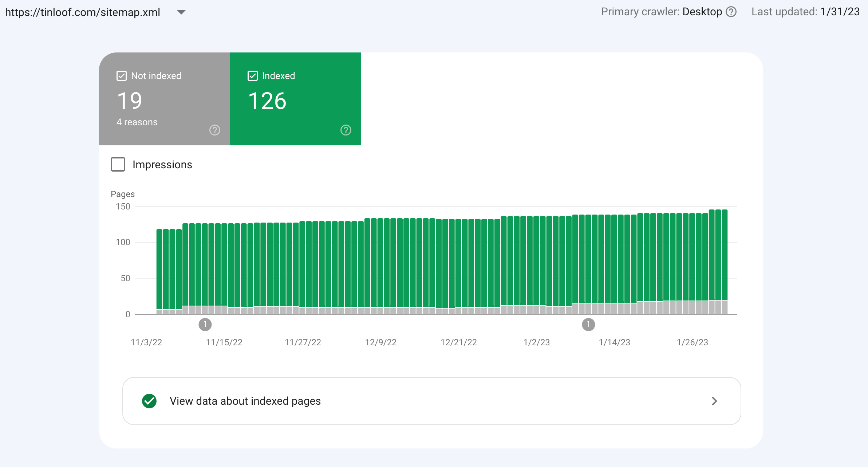The width and height of the screenshot is (868, 467).
Task: Uncheck the Indexed checkbox
Action: pos(253,76)
